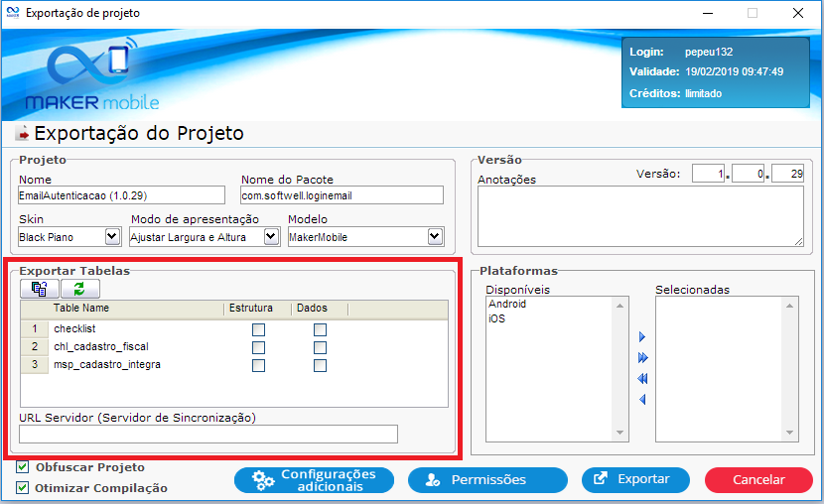Open the Skin dropdown
824x504 pixels.
coord(112,237)
